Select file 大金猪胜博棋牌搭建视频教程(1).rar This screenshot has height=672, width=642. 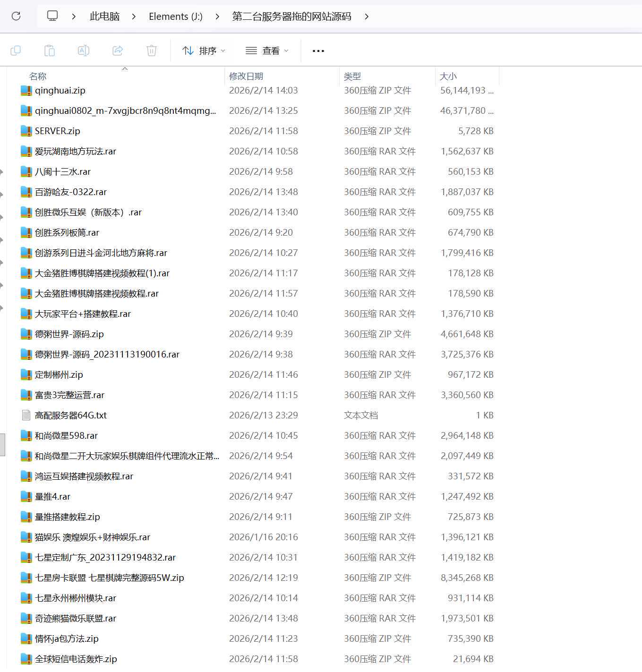pyautogui.click(x=102, y=273)
